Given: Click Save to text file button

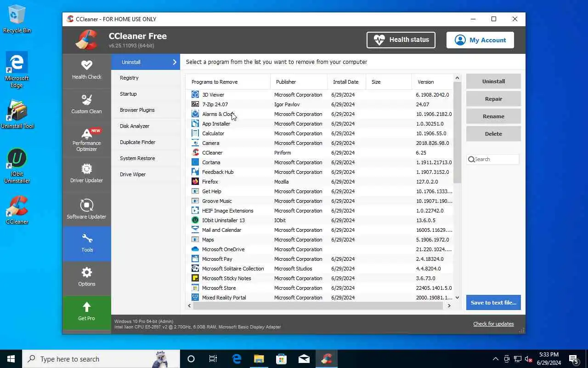Looking at the screenshot, I should 493,303.
